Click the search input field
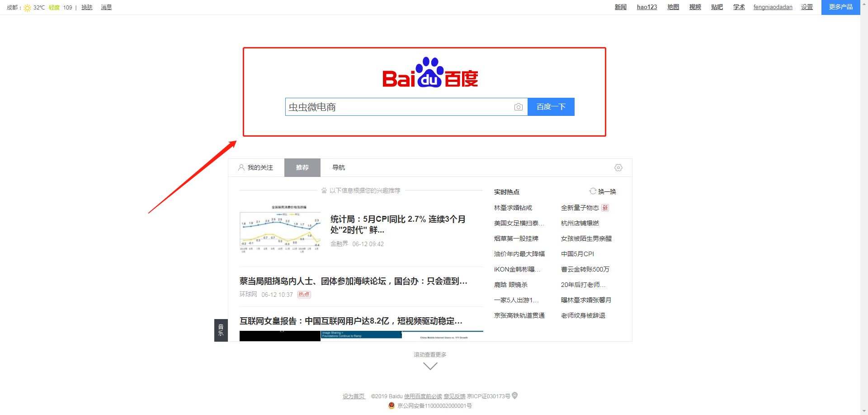This screenshot has height=415, width=868. (406, 107)
